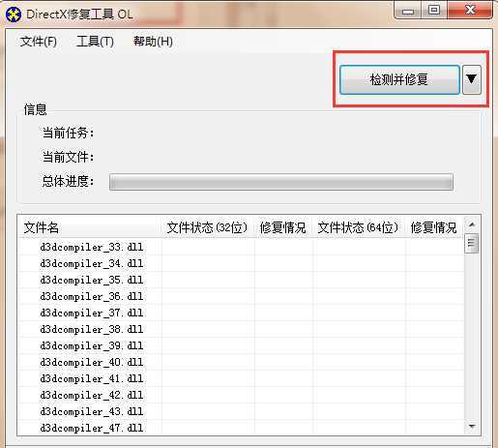Click scrollbar up arrow in file list
Screen dimensions: 498x448
click(x=472, y=224)
